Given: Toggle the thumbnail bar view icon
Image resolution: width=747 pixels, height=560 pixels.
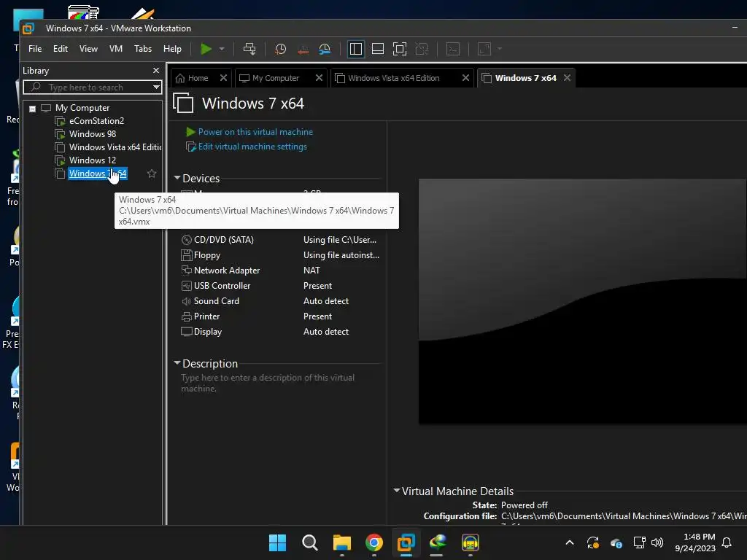Looking at the screenshot, I should click(378, 49).
